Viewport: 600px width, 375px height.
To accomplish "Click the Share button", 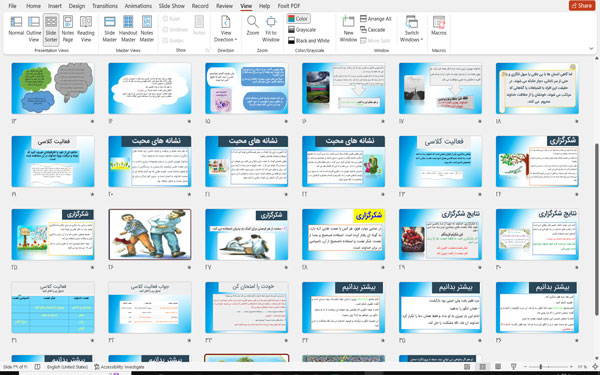I will [582, 5].
